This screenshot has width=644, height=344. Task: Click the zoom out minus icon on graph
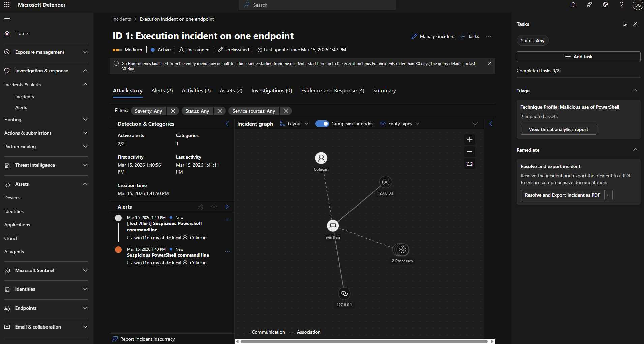(x=469, y=152)
